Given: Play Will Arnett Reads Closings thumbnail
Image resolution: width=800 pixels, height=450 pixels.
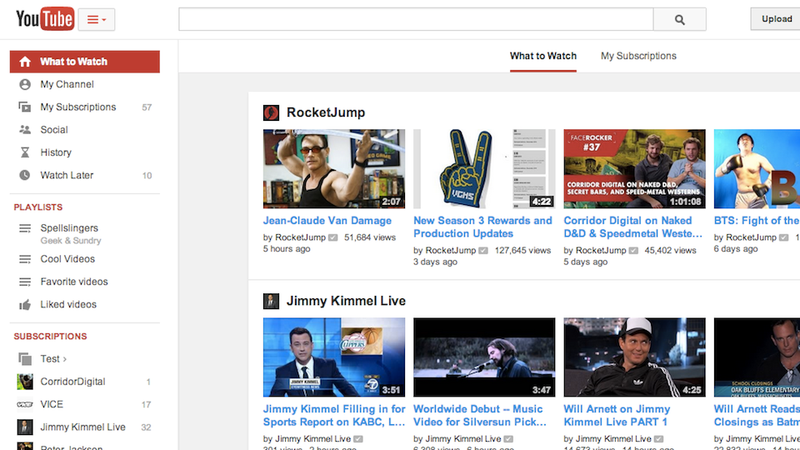Looking at the screenshot, I should (757, 357).
